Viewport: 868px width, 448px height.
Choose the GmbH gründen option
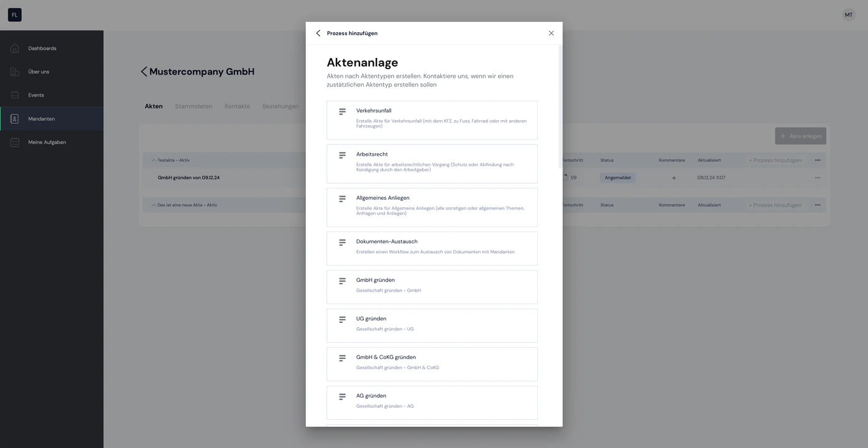click(x=432, y=287)
